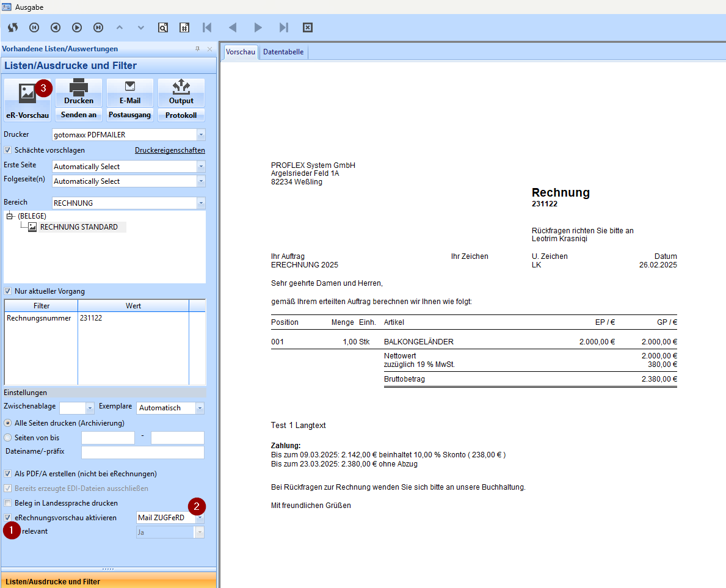Click the refresh arrows toolbar icon
726x588 pixels.
tap(13, 27)
